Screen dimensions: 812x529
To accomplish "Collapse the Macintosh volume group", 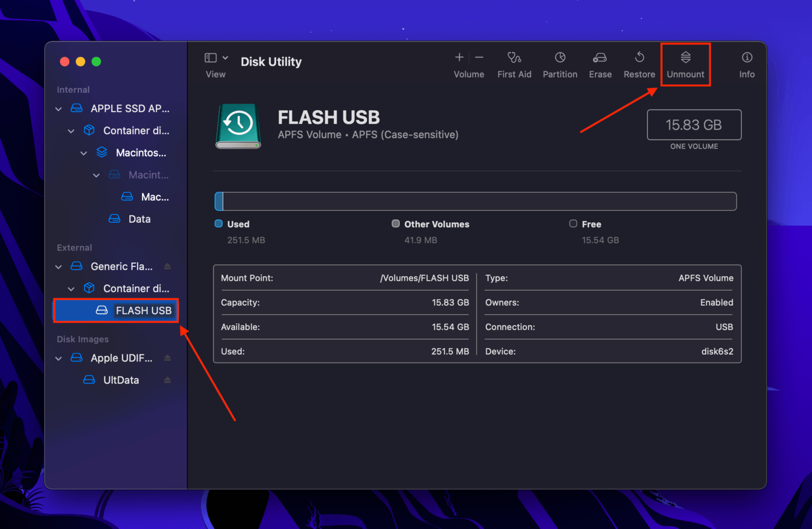I will click(84, 153).
